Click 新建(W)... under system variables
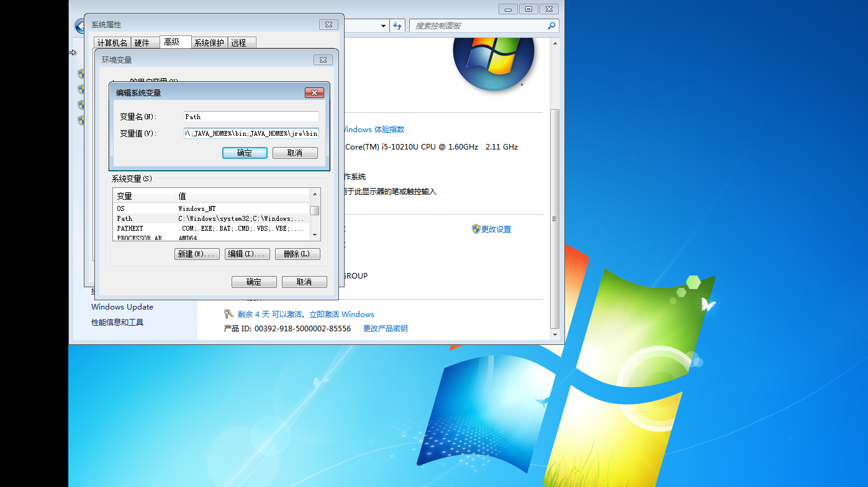 [197, 254]
